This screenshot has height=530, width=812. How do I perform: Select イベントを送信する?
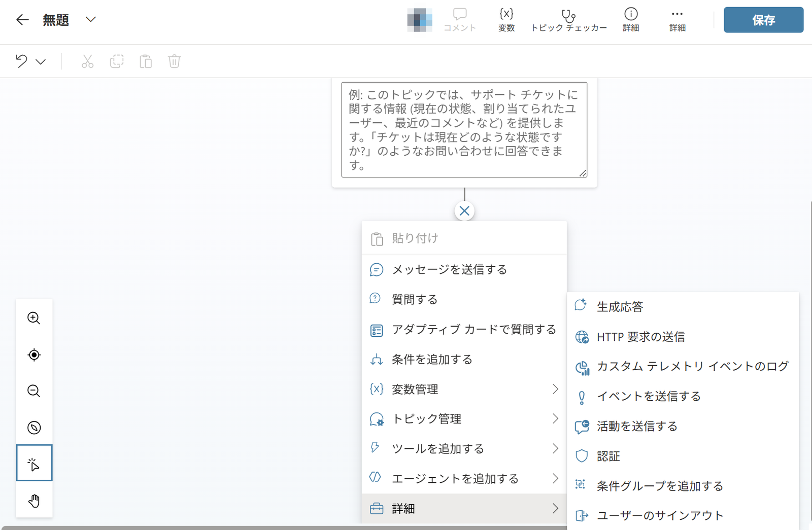[683, 397]
